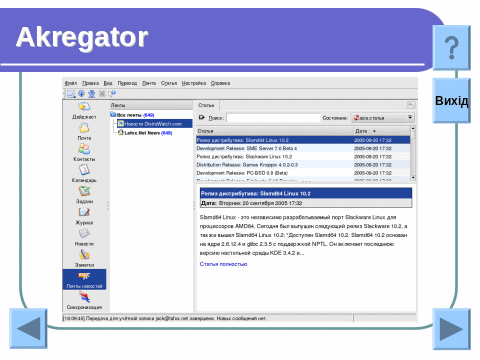Open the Статья menu
The height and width of the screenshot is (360, 480).
click(169, 83)
